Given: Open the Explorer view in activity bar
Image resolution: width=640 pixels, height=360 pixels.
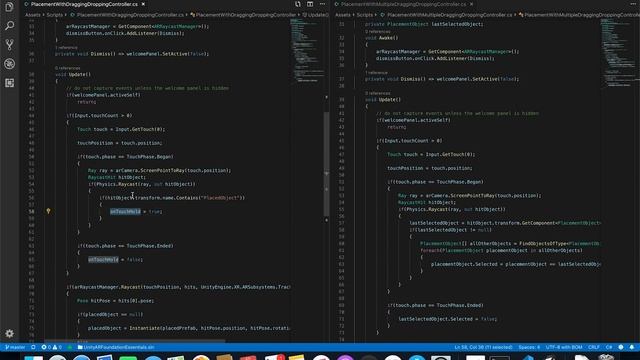Looking at the screenshot, I should tap(9, 7).
